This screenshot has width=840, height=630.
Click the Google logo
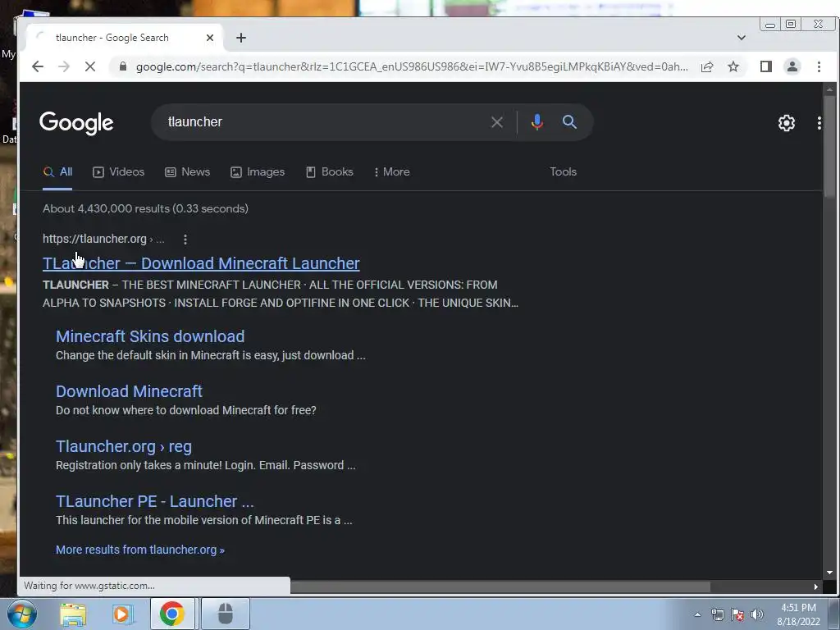click(x=76, y=123)
